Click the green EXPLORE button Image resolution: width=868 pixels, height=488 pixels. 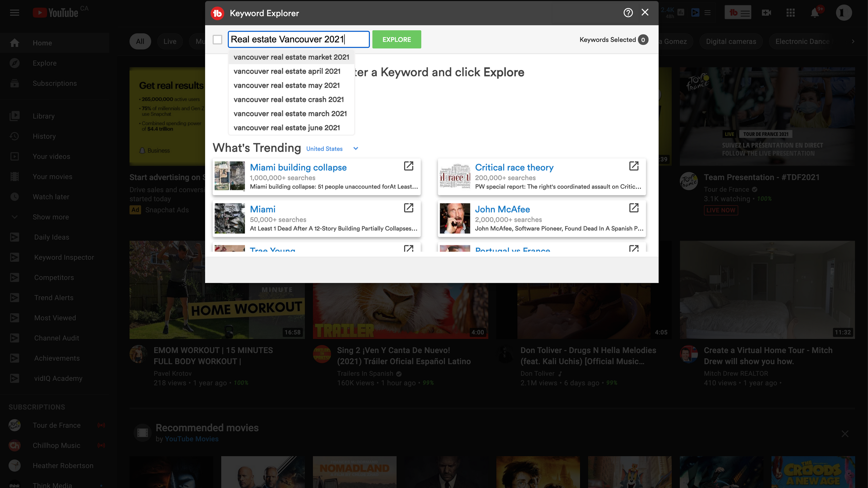(x=397, y=39)
